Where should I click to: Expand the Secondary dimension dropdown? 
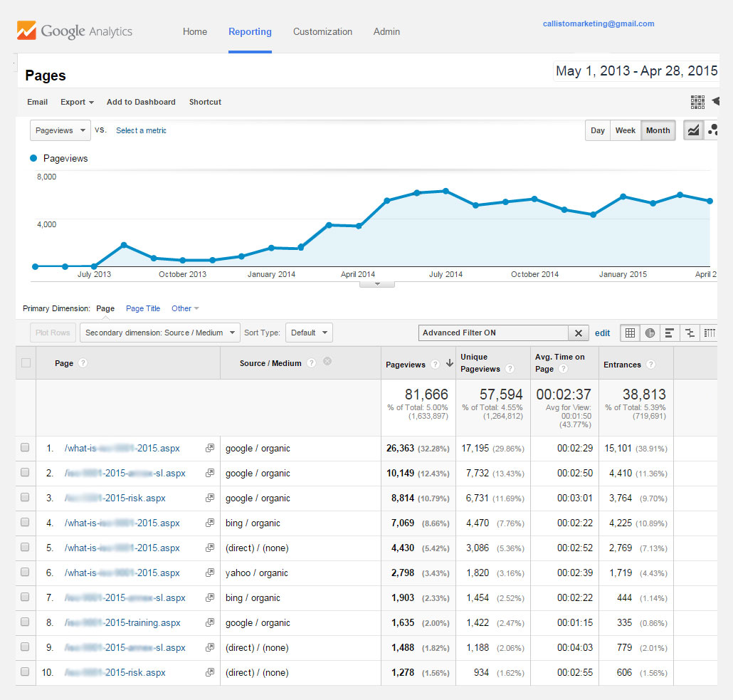tap(159, 333)
